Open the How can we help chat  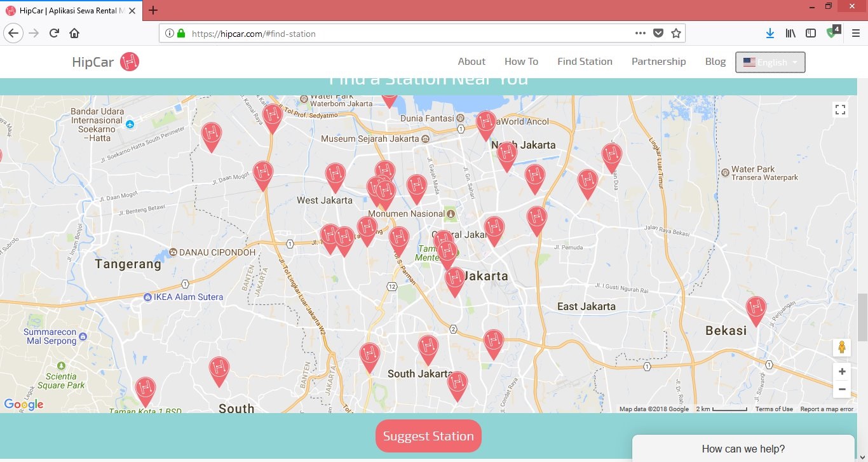743,449
